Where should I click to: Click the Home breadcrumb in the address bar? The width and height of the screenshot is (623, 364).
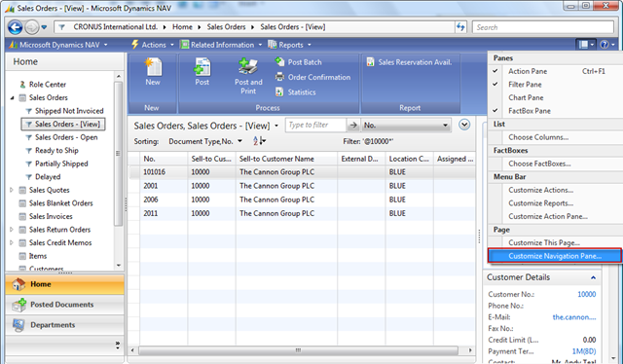182,27
